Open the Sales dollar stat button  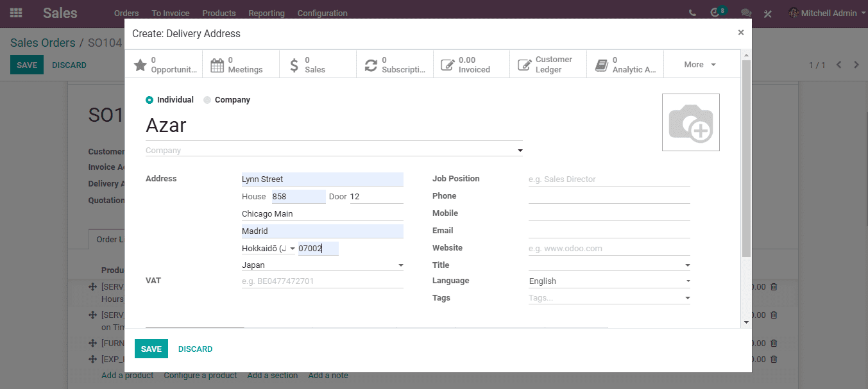coord(318,64)
